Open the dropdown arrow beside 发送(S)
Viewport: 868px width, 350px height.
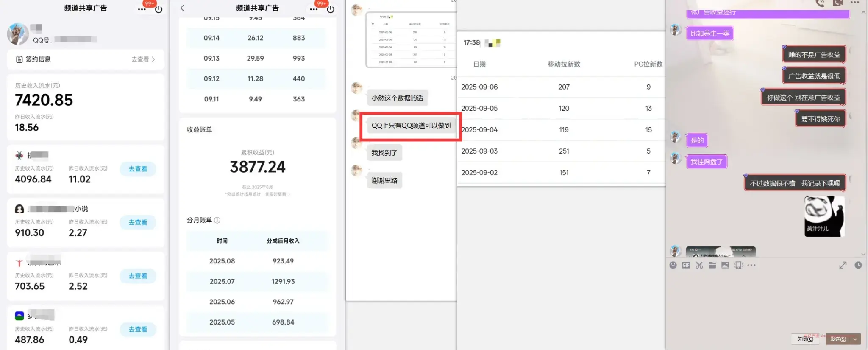(x=856, y=339)
